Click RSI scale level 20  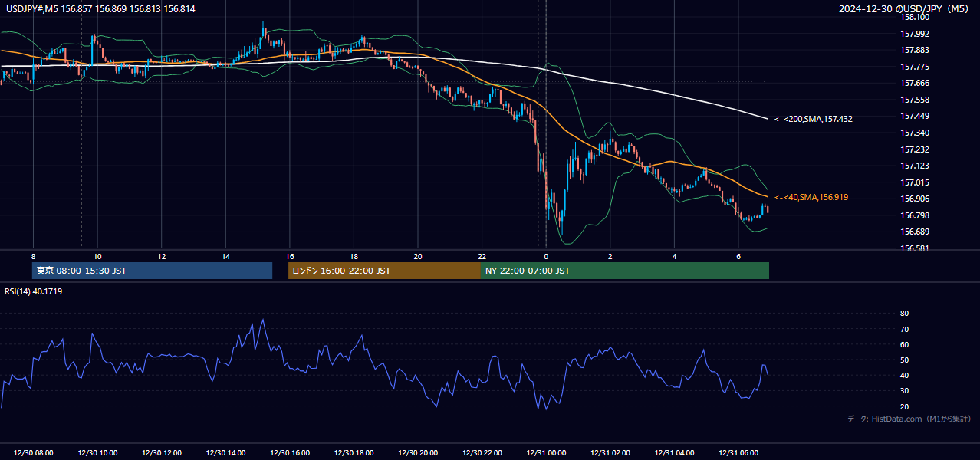[x=905, y=406]
